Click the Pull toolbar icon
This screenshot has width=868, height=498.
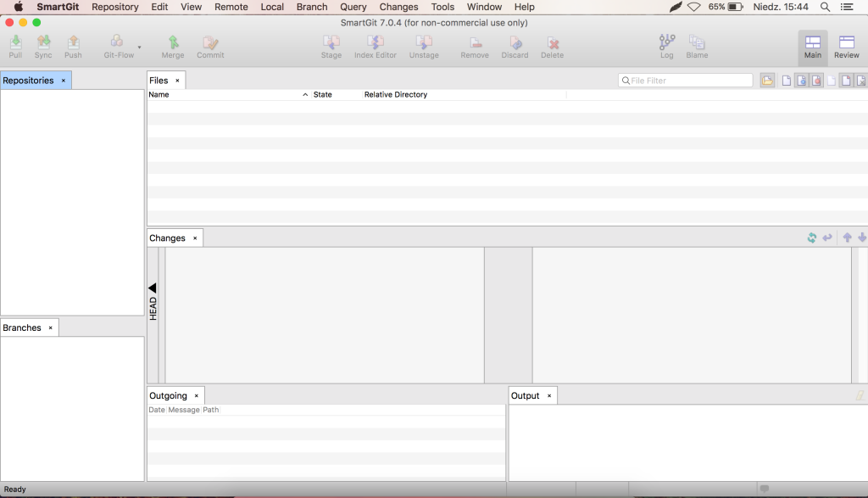[x=15, y=47]
